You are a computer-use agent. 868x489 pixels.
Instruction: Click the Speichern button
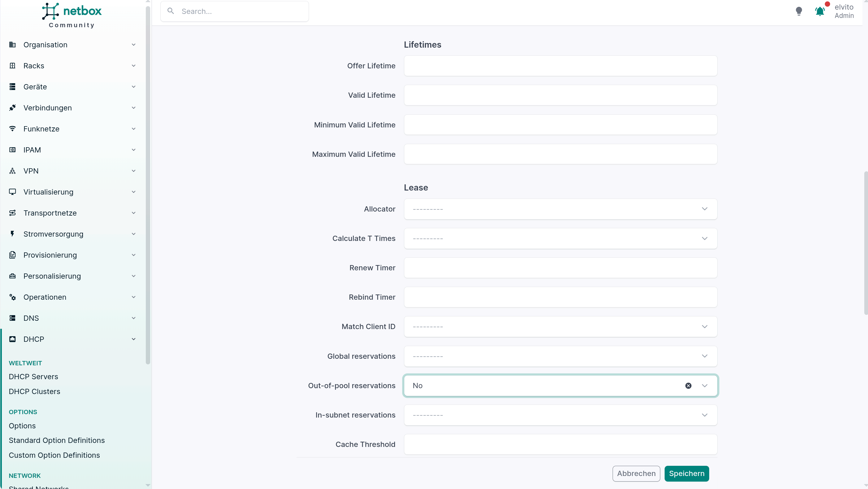687,474
